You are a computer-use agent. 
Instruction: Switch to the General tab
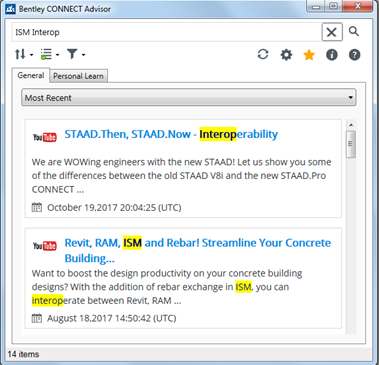(x=31, y=75)
